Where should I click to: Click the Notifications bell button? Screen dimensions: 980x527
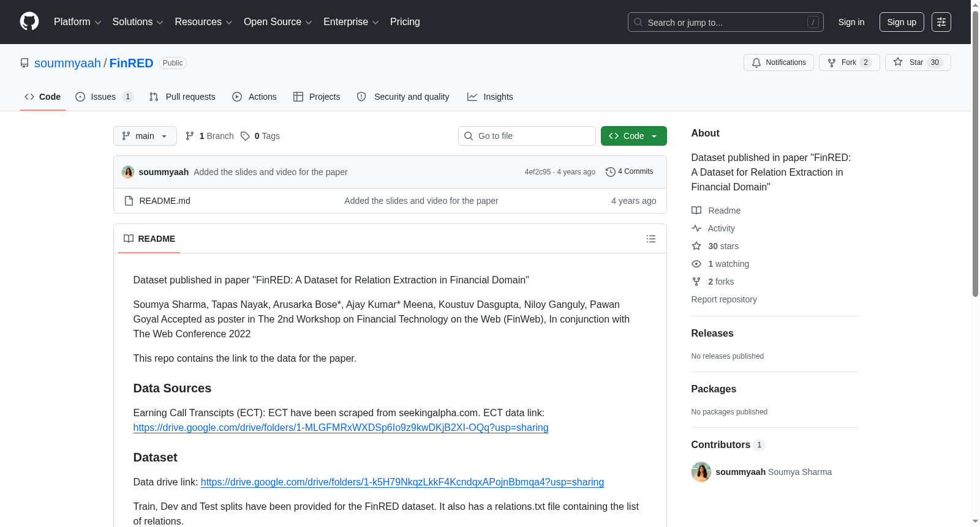click(778, 62)
